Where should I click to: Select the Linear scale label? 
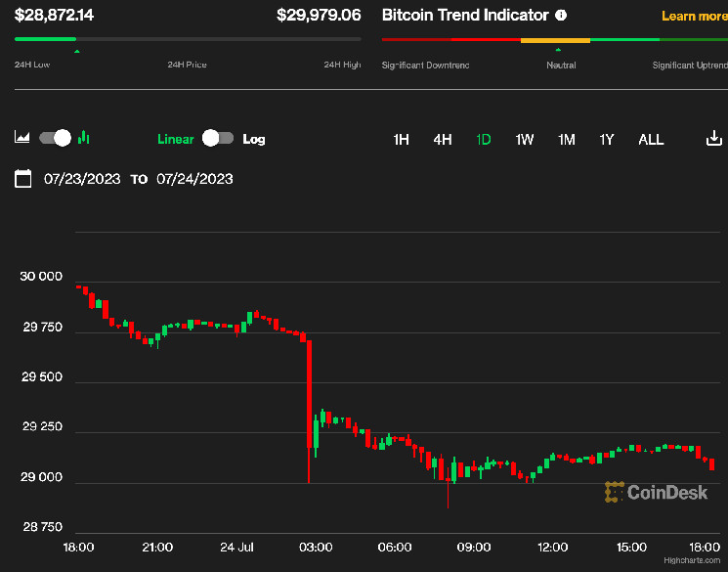[176, 139]
